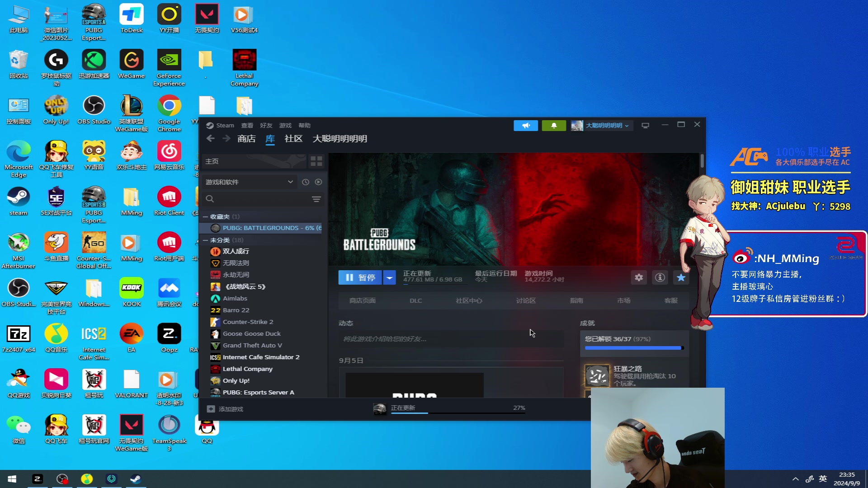Click Steam icon in taskbar

(136, 479)
